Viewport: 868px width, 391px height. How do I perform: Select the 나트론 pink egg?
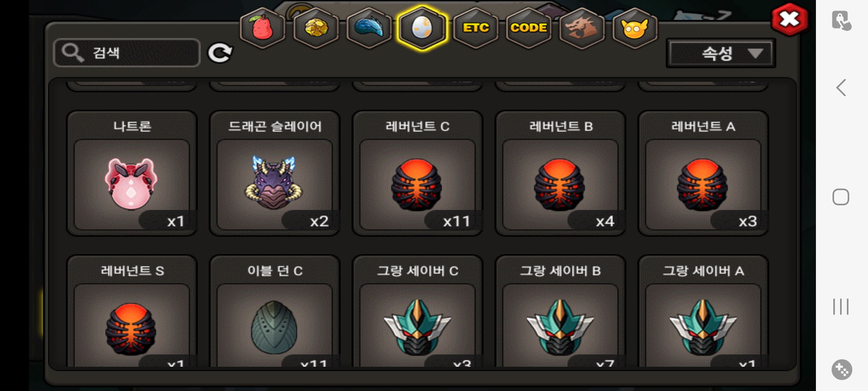click(x=132, y=173)
